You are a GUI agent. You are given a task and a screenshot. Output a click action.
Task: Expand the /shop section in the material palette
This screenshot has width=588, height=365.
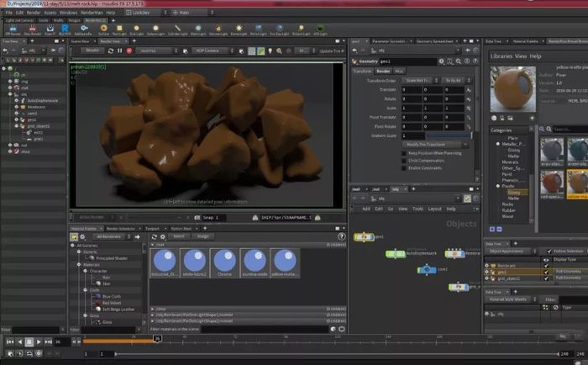point(153,309)
